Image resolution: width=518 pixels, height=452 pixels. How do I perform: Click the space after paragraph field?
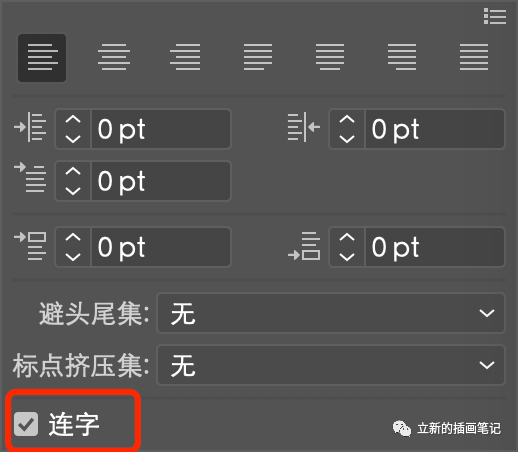pyautogui.click(x=435, y=247)
